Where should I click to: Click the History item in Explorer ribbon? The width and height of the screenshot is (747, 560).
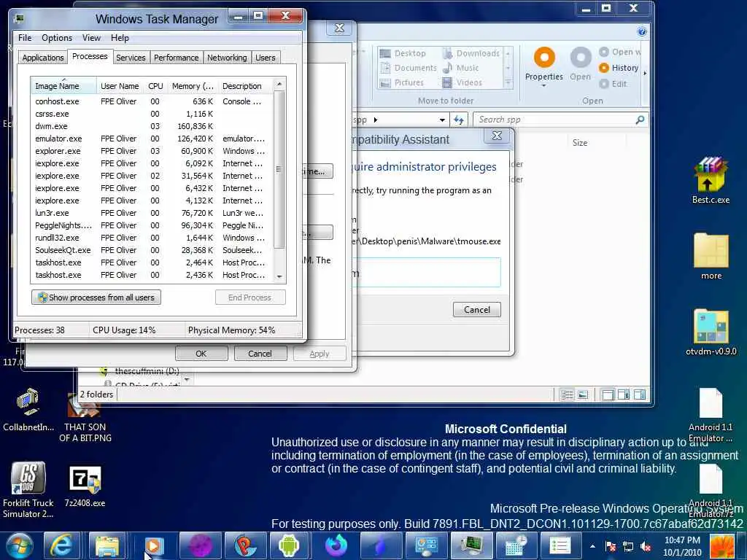[x=619, y=68]
